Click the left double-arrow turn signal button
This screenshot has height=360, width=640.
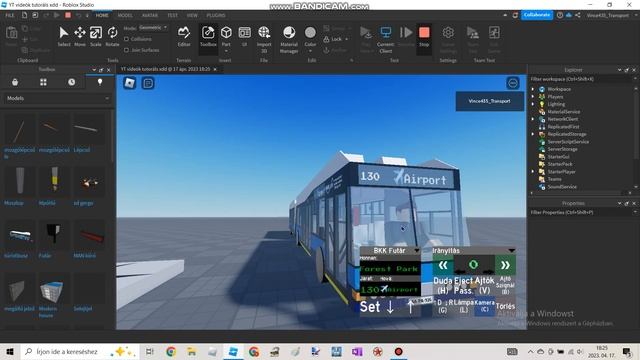(x=443, y=265)
